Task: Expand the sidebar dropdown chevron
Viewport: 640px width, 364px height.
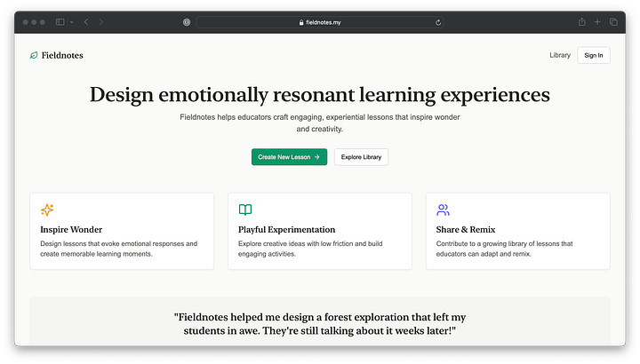Action: (71, 22)
